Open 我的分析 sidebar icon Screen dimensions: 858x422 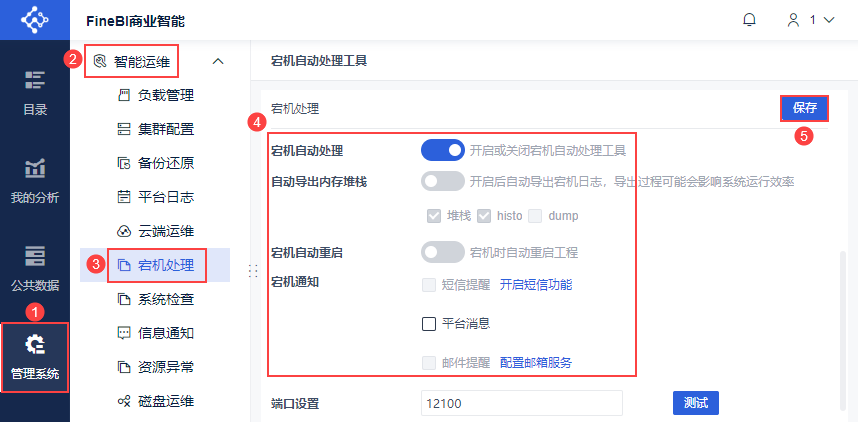coord(35,168)
